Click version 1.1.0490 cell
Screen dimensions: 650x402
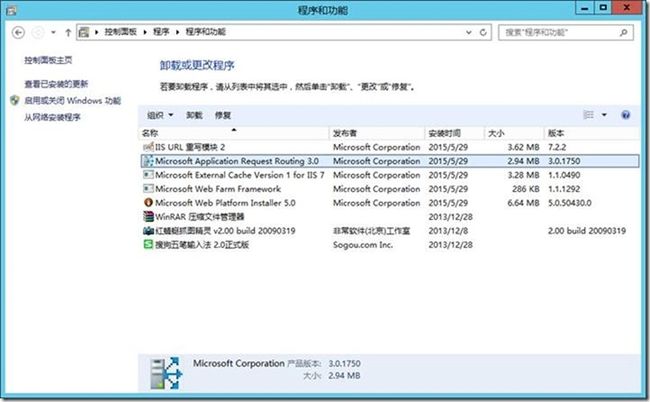pos(564,175)
